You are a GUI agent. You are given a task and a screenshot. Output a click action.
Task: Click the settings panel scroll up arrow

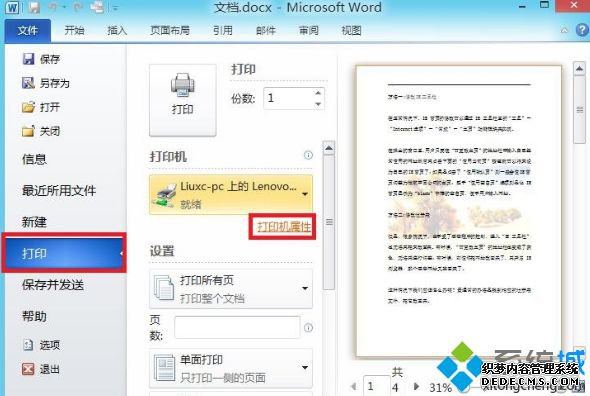[329, 148]
